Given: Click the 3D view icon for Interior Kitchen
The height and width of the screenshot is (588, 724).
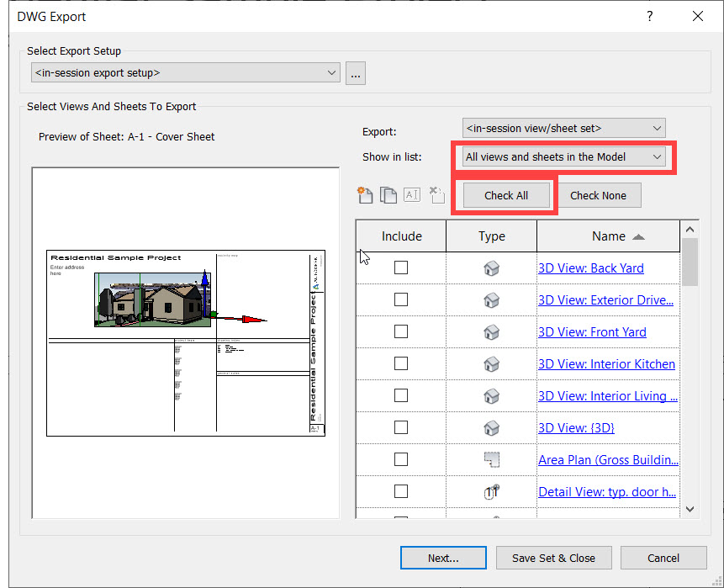Looking at the screenshot, I should pyautogui.click(x=491, y=364).
